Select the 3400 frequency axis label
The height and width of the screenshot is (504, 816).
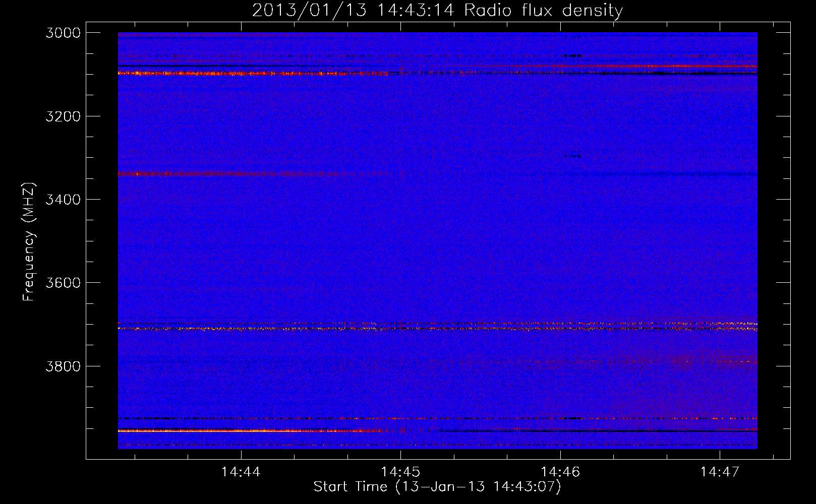[x=63, y=200]
